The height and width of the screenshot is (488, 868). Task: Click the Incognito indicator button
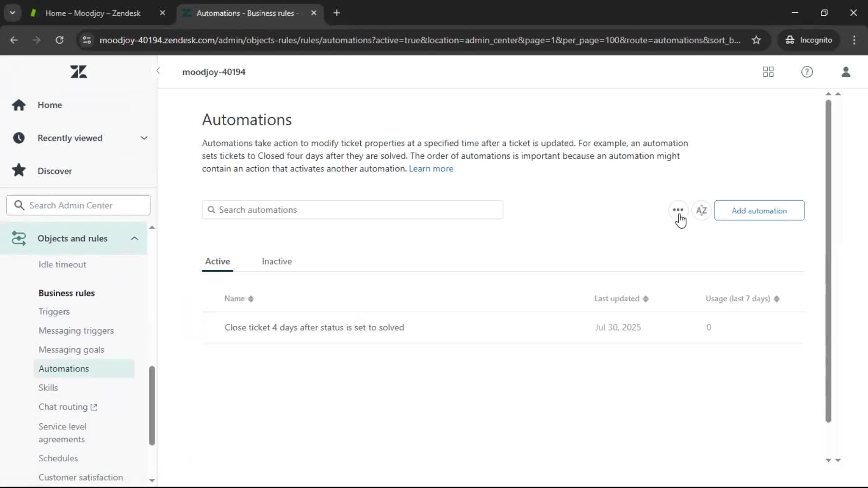pyautogui.click(x=809, y=40)
